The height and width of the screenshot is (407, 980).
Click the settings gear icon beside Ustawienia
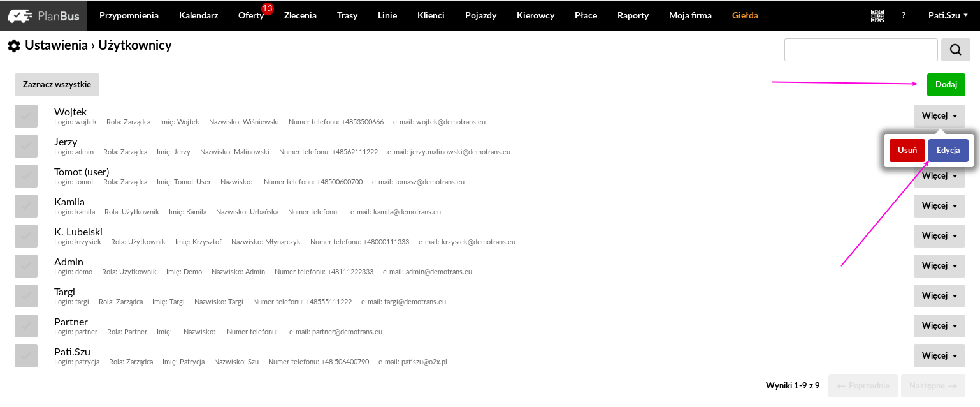coord(14,46)
